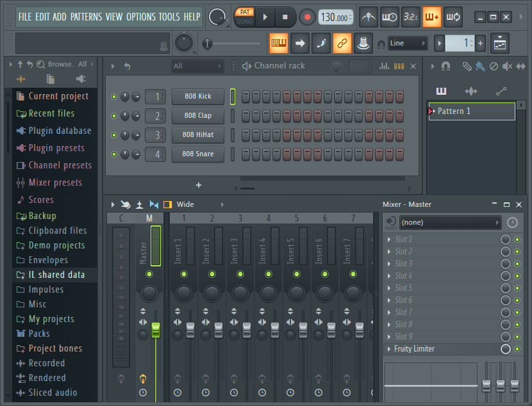Click the main pitch slider in toolbar
The width and height of the screenshot is (532, 406).
coord(207,44)
